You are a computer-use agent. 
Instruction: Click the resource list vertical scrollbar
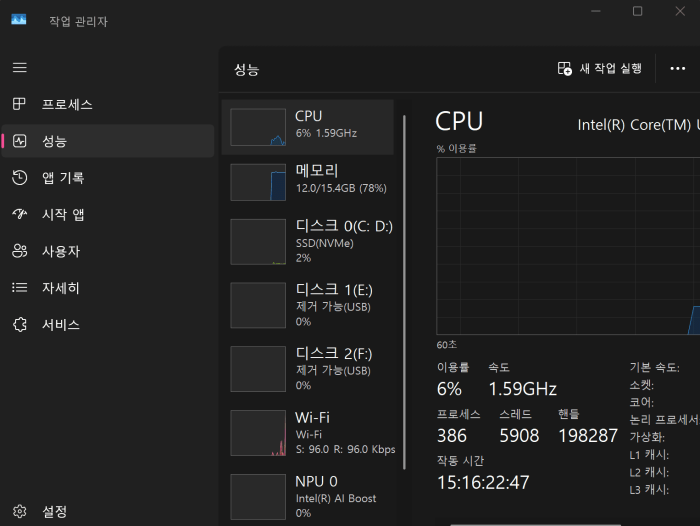pos(404,292)
